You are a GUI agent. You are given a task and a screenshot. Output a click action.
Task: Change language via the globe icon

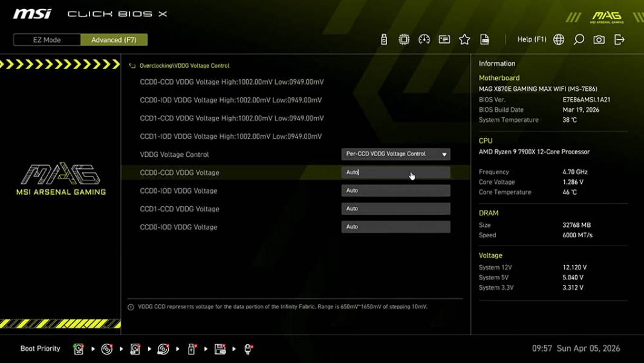[x=558, y=39]
